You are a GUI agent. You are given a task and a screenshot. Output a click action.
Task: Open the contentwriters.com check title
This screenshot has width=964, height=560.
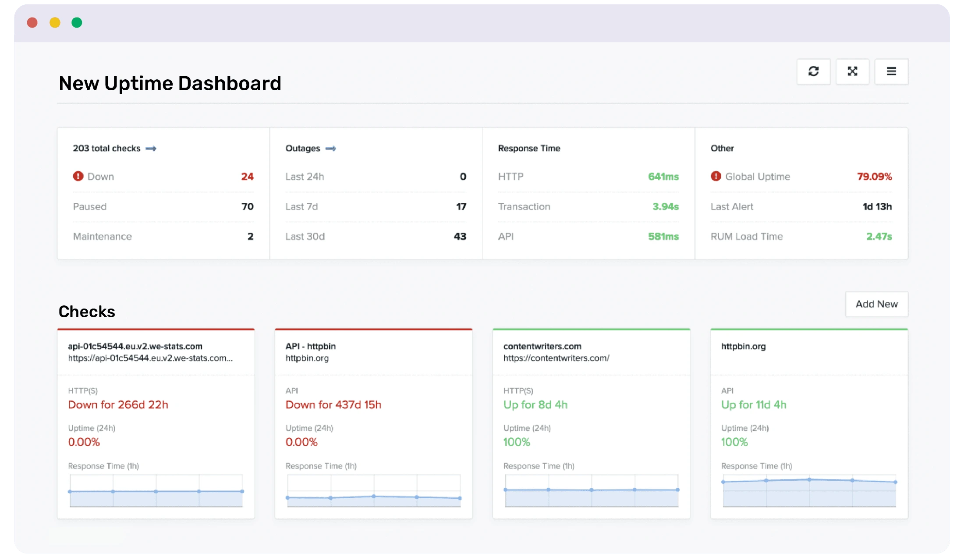[x=542, y=346]
